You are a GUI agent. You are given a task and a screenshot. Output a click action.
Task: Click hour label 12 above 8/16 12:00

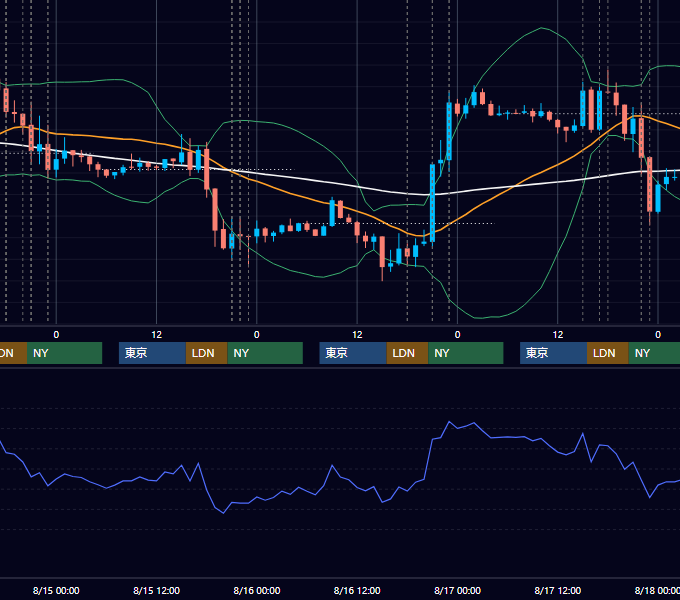click(x=357, y=335)
